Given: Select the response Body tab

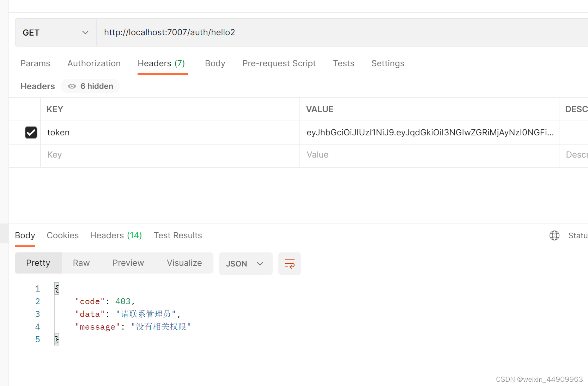Looking at the screenshot, I should [x=25, y=235].
